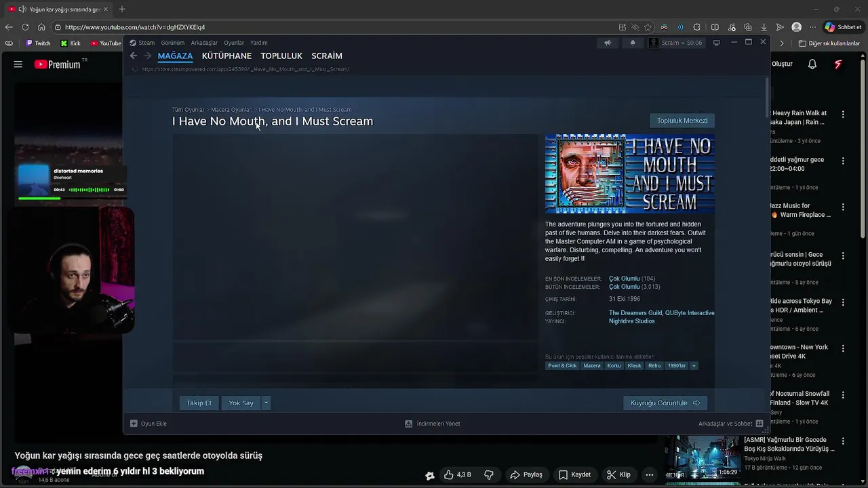The image size is (868, 488).
Task: Expand more tags with the plus button
Action: 693,365
